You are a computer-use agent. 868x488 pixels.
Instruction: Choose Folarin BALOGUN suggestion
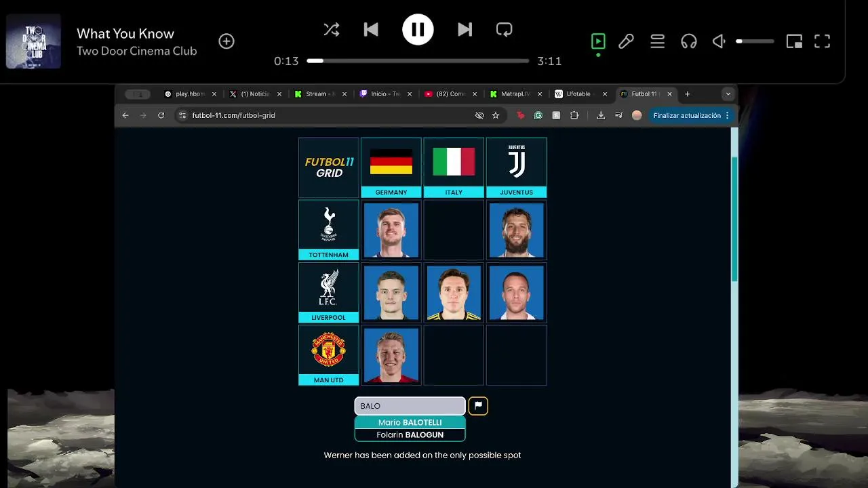(410, 435)
